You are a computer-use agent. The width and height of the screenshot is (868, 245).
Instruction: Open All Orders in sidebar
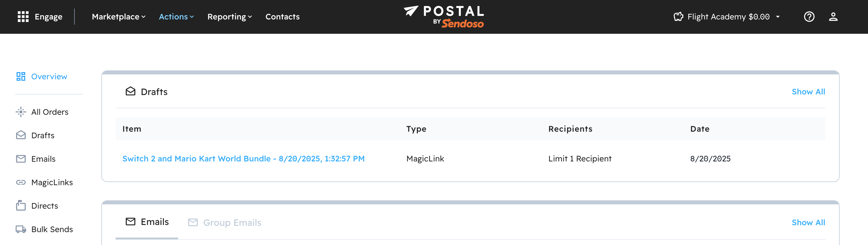[x=50, y=112]
